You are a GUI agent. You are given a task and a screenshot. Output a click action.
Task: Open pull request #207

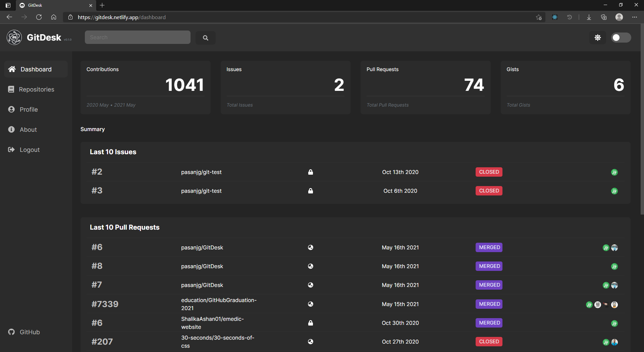click(x=102, y=342)
